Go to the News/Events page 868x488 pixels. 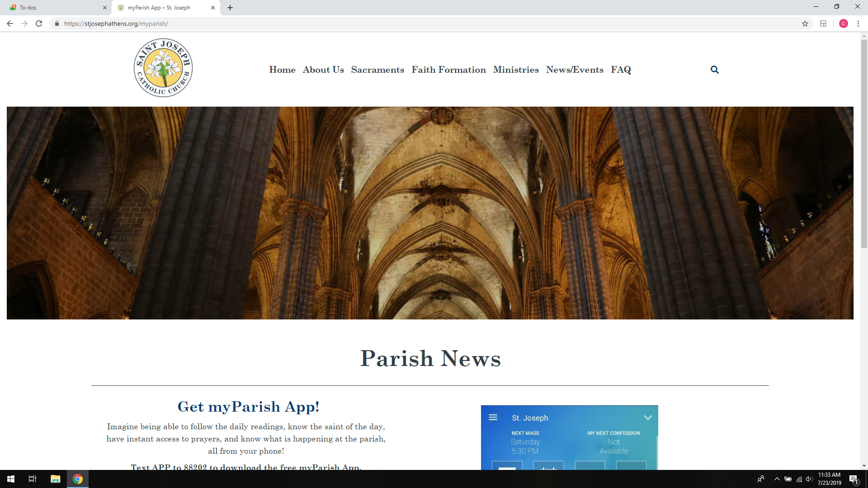pyautogui.click(x=575, y=70)
